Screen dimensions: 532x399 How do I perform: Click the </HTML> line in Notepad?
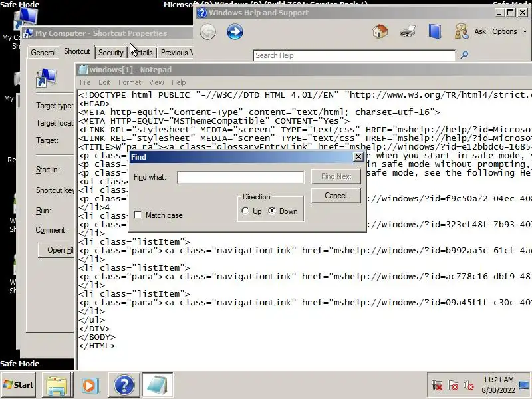pyautogui.click(x=97, y=346)
